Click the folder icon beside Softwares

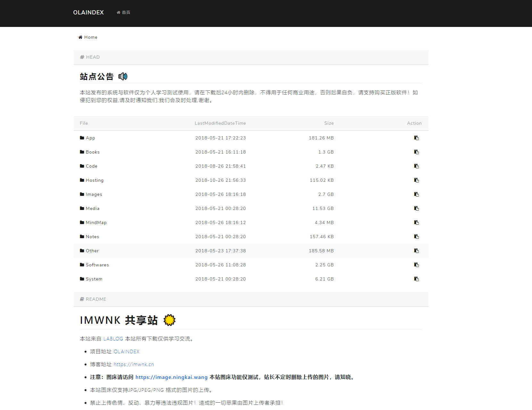tap(82, 265)
